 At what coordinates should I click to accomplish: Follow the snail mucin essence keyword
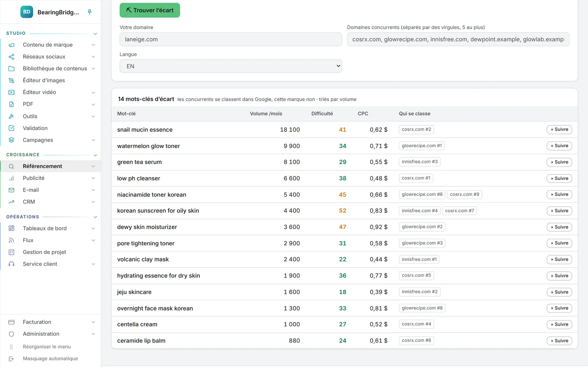point(559,130)
